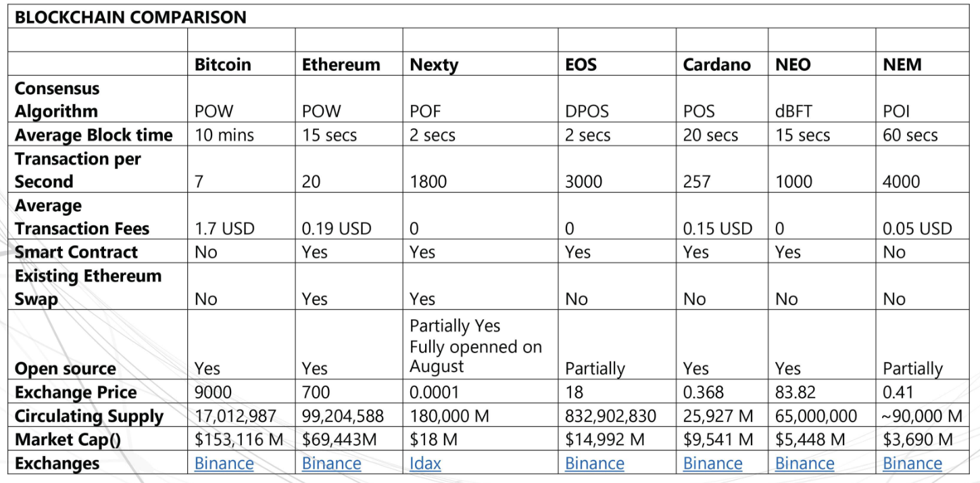Image resolution: width=980 pixels, height=483 pixels.
Task: Select the Circulating Supply row label
Action: (89, 416)
